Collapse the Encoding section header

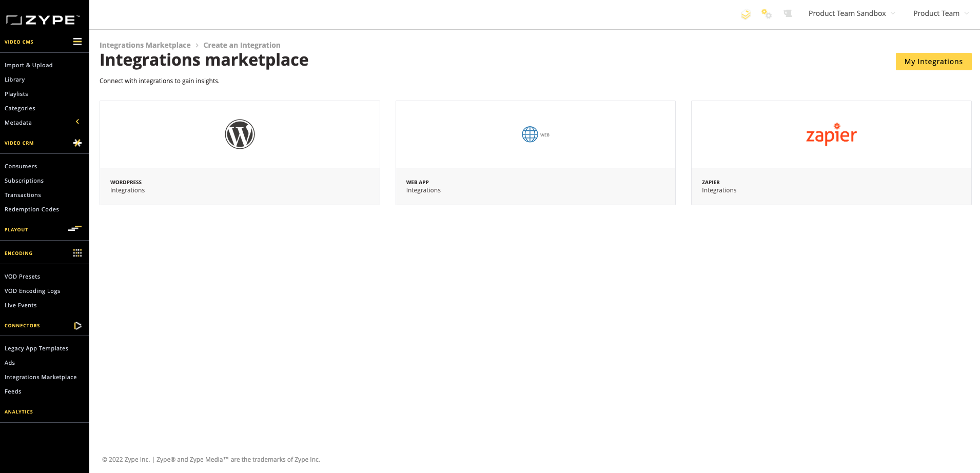click(x=18, y=253)
